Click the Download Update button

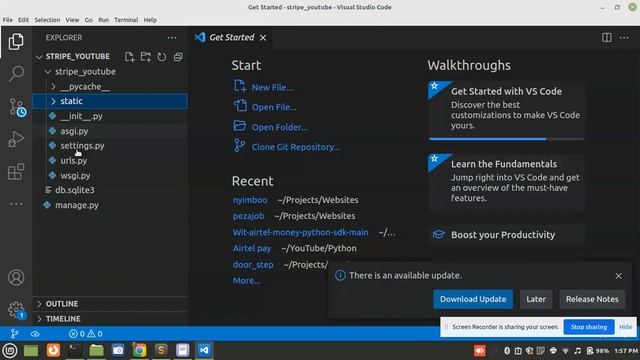click(x=473, y=299)
